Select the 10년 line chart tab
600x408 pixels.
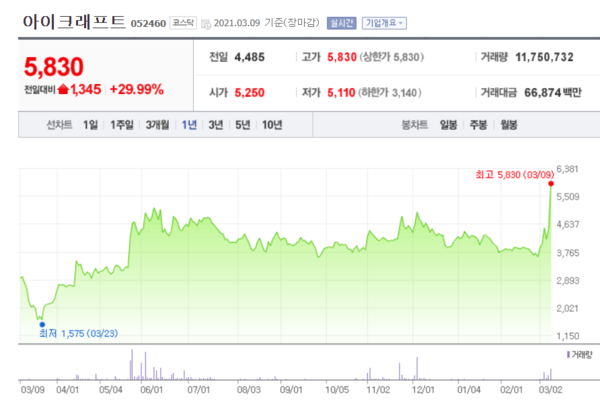coord(272,125)
